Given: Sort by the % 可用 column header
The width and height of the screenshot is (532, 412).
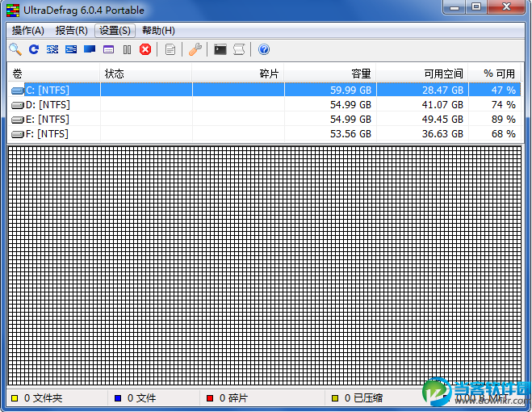Looking at the screenshot, I should pyautogui.click(x=494, y=73).
